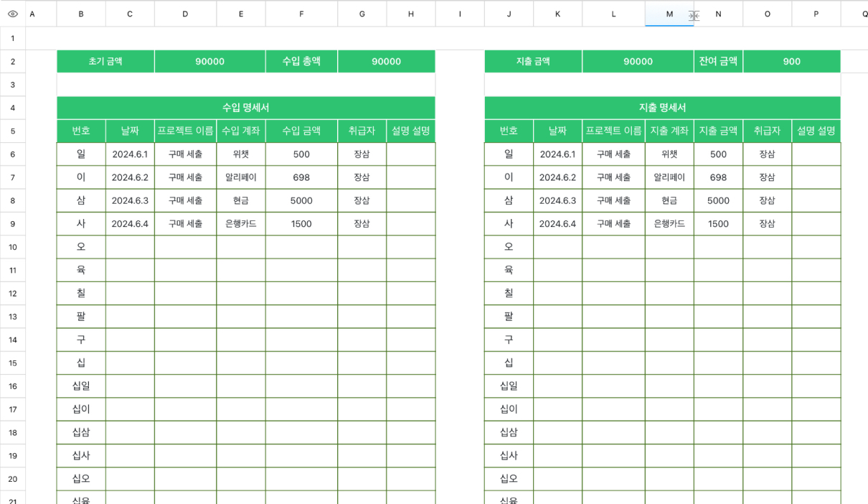
Task: Select expense amount 500 cell
Action: pyautogui.click(x=718, y=154)
